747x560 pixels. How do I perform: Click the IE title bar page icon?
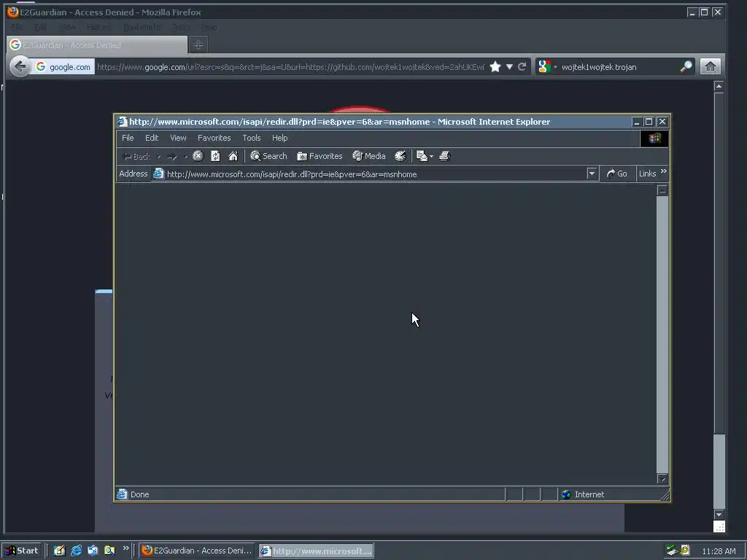(x=122, y=122)
